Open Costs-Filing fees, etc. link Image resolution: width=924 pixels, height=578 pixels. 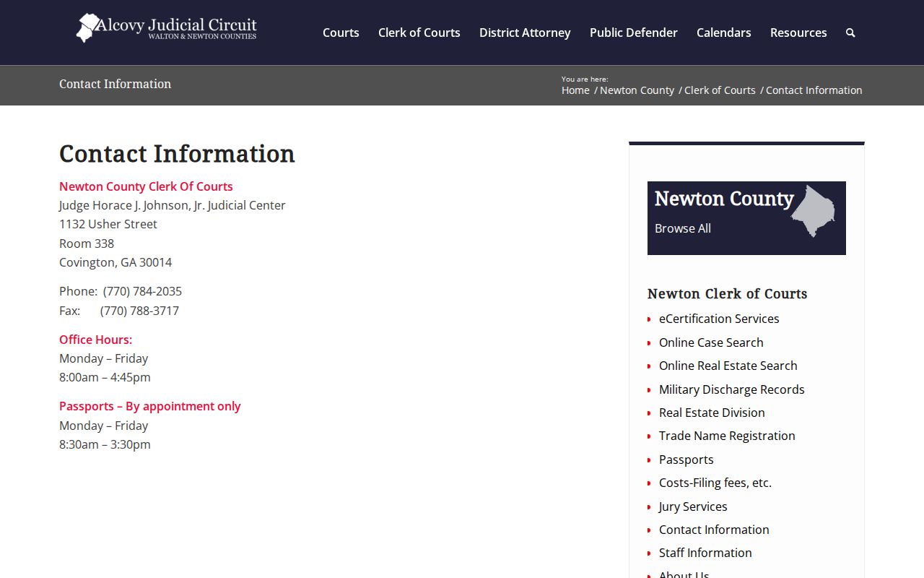[715, 483]
